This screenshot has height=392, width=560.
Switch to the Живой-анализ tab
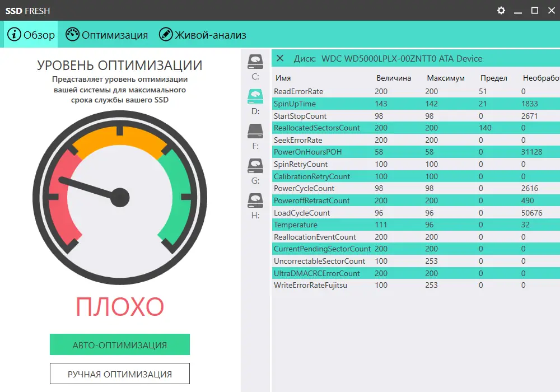click(x=203, y=35)
